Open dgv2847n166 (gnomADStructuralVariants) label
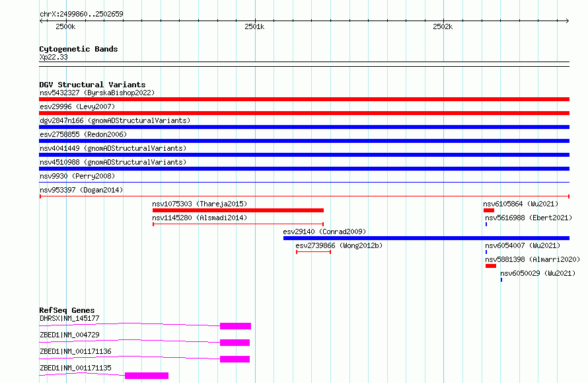The image size is (588, 383). pos(115,120)
